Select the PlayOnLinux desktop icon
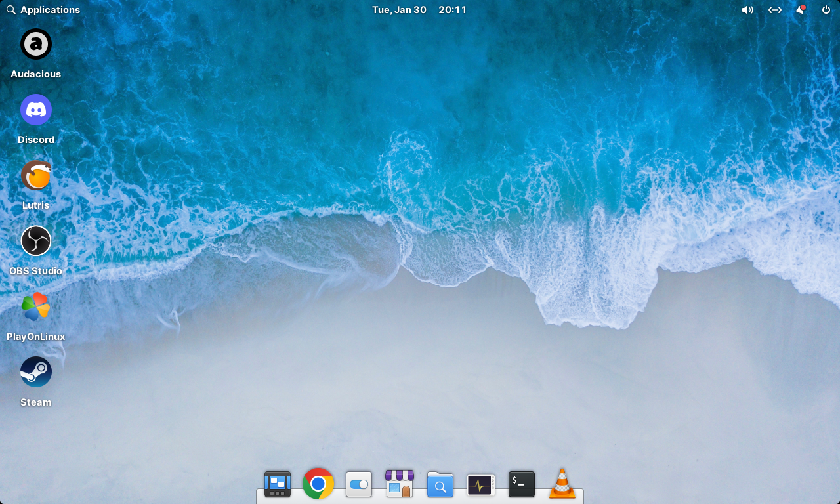Viewport: 840px width, 504px height. (36, 306)
